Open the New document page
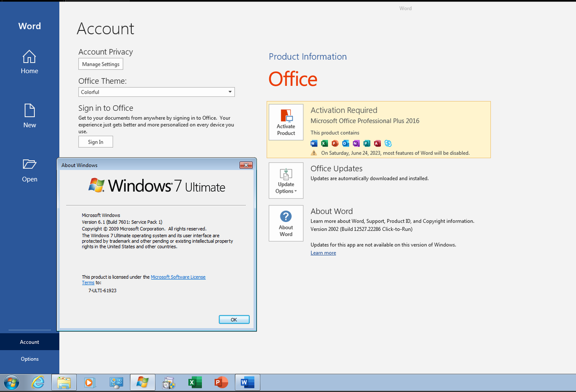This screenshot has height=392, width=576. [x=29, y=116]
